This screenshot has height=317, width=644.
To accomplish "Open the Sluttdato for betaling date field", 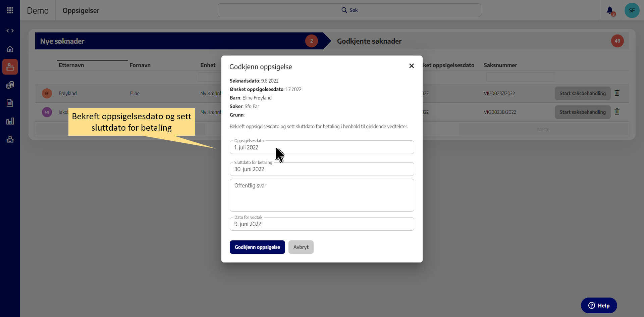I will click(x=321, y=169).
